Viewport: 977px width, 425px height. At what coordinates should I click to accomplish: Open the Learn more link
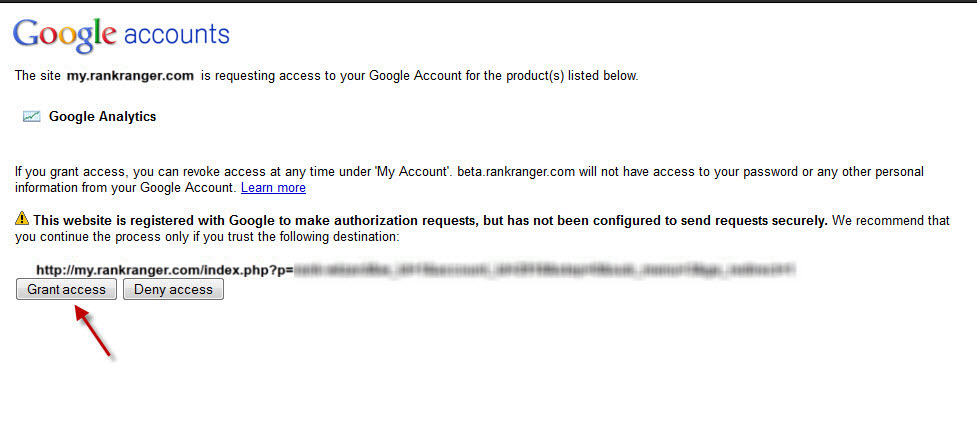coord(273,188)
